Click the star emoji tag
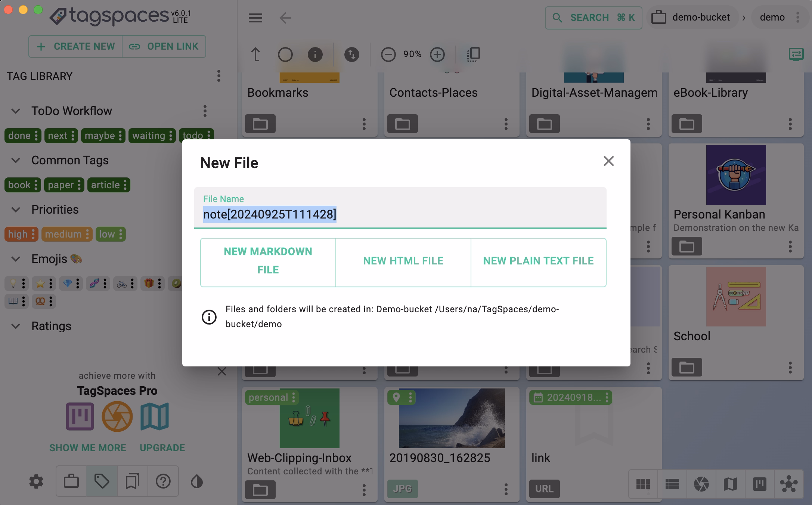 tap(44, 284)
